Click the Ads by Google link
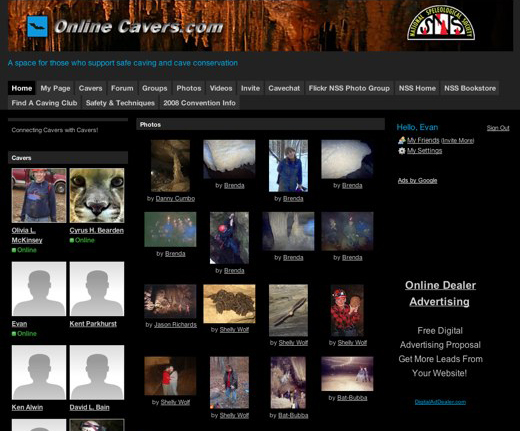The width and height of the screenshot is (520, 431). pos(417,180)
